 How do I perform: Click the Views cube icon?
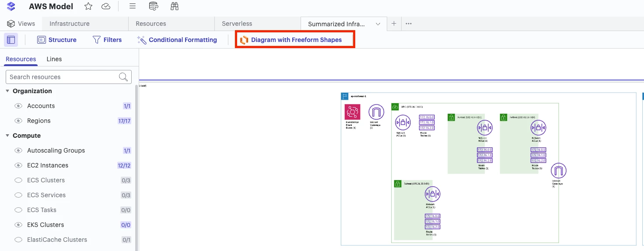[11, 24]
